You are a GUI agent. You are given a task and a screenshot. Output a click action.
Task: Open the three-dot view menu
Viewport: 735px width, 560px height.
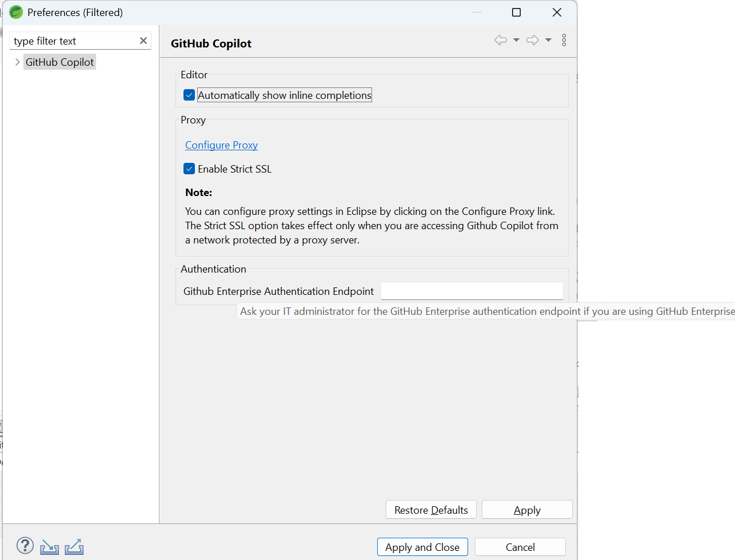[x=564, y=40]
